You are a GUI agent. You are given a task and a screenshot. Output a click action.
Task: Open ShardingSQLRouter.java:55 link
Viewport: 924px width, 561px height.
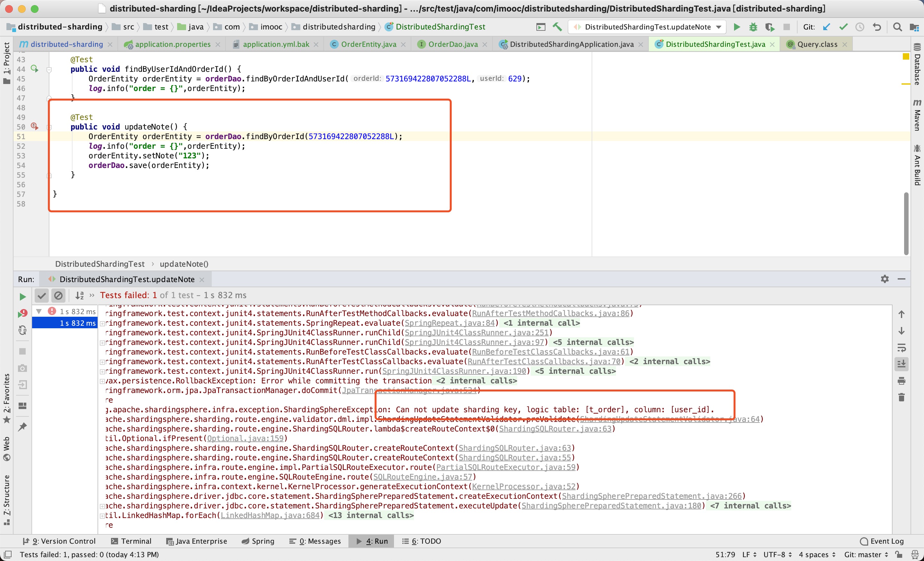pyautogui.click(x=515, y=457)
